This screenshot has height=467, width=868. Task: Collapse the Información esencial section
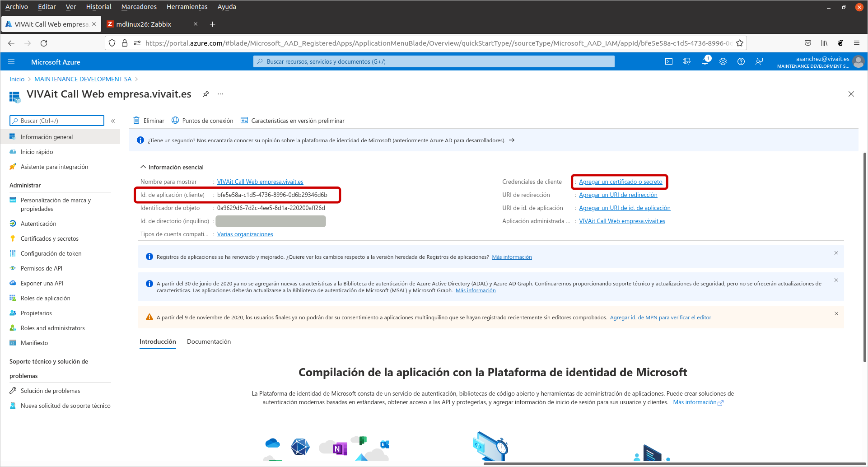pos(172,167)
